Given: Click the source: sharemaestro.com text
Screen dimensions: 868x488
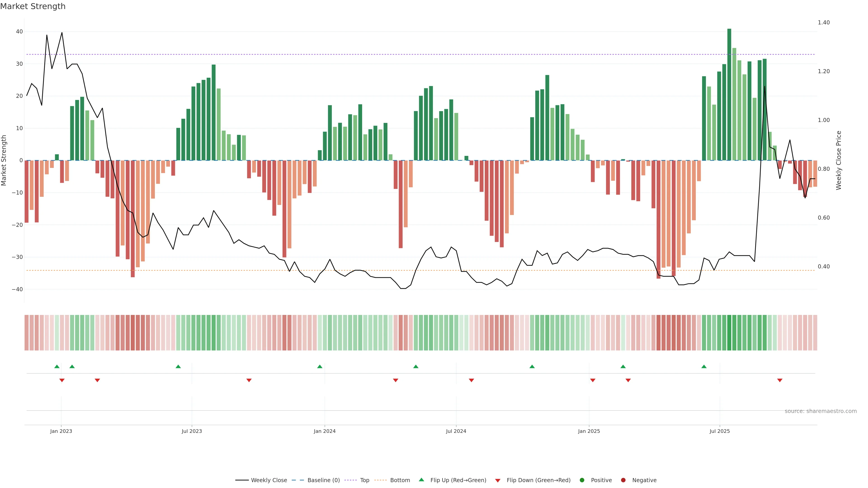Looking at the screenshot, I should [x=821, y=411].
